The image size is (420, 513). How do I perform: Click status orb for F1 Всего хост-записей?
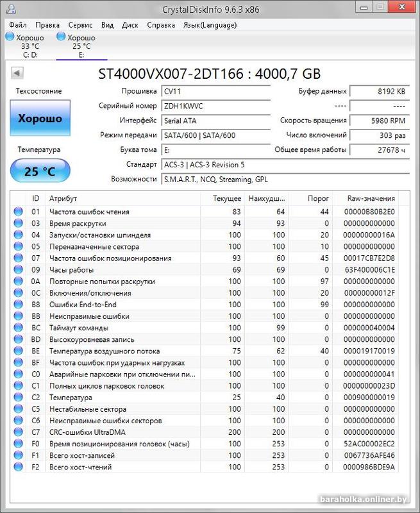[x=19, y=455]
